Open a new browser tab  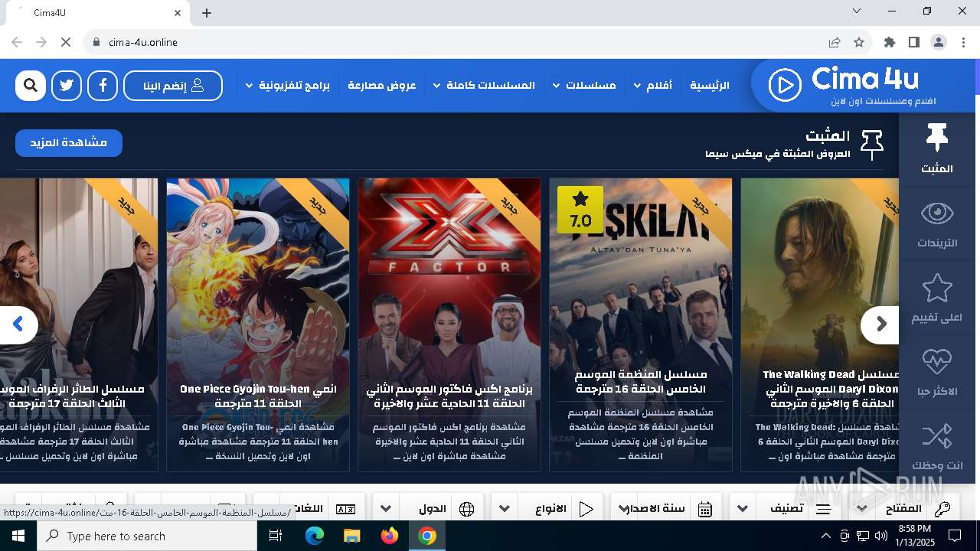[207, 13]
